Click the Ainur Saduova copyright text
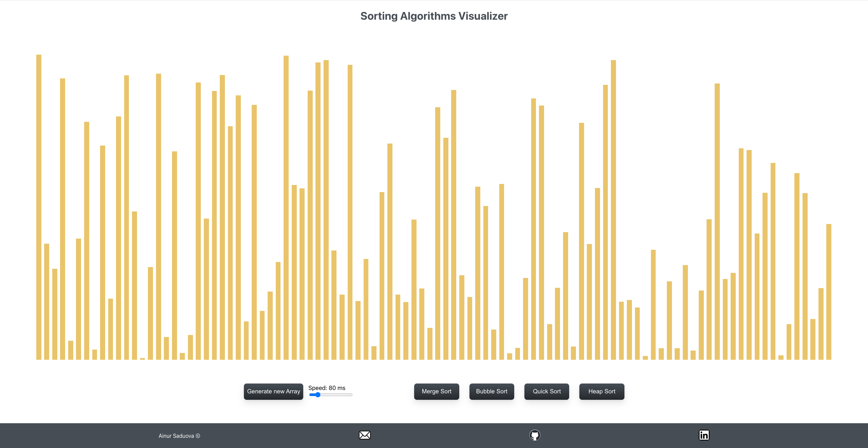The image size is (868, 448). (x=179, y=436)
